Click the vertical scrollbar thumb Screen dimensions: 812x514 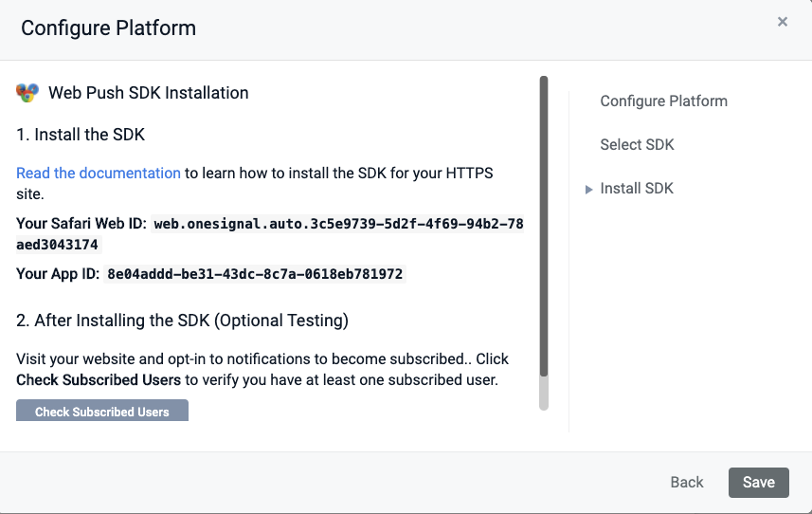pos(543,226)
